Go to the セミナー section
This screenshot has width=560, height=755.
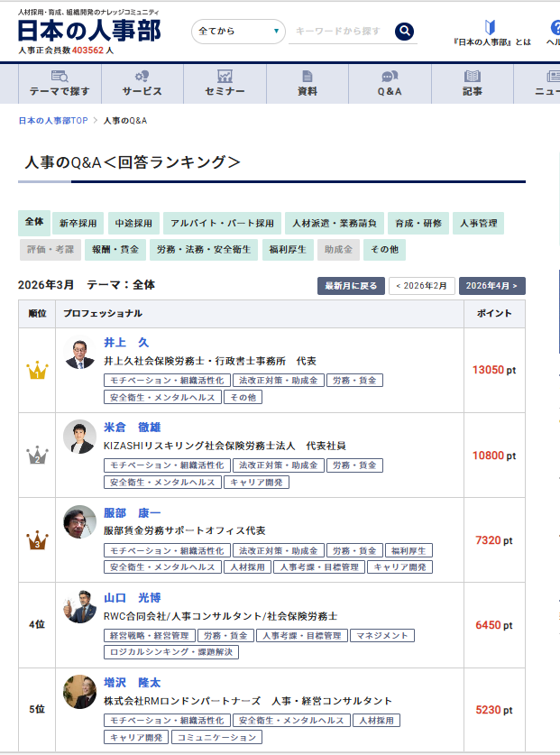tap(225, 84)
